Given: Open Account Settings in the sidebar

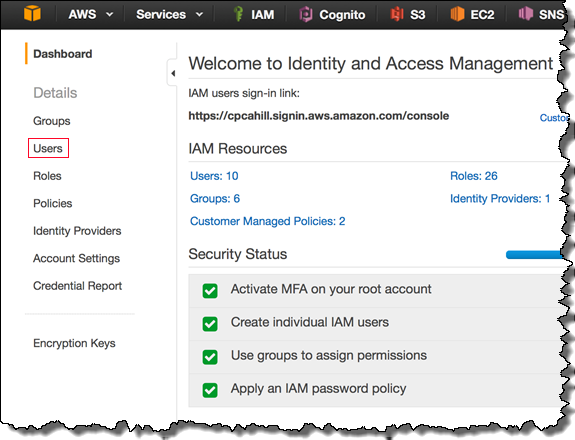Looking at the screenshot, I should tap(77, 258).
